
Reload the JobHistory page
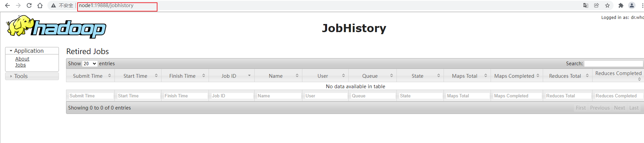pyautogui.click(x=29, y=5)
